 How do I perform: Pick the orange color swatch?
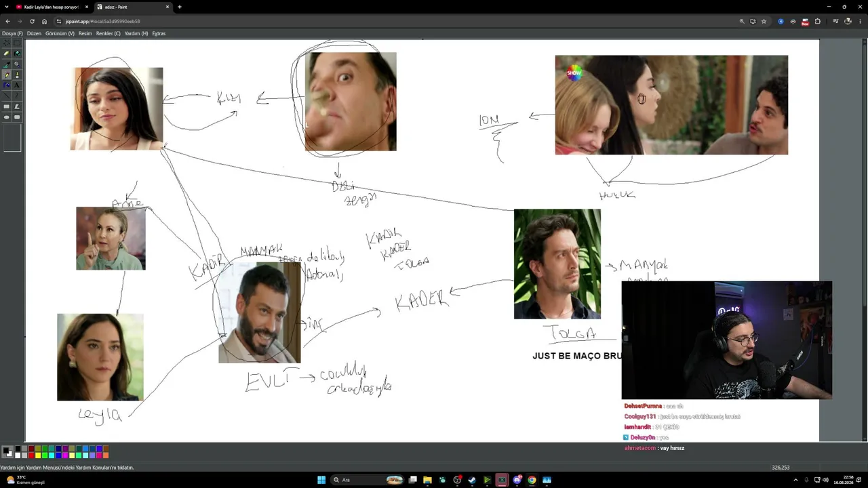105,455
